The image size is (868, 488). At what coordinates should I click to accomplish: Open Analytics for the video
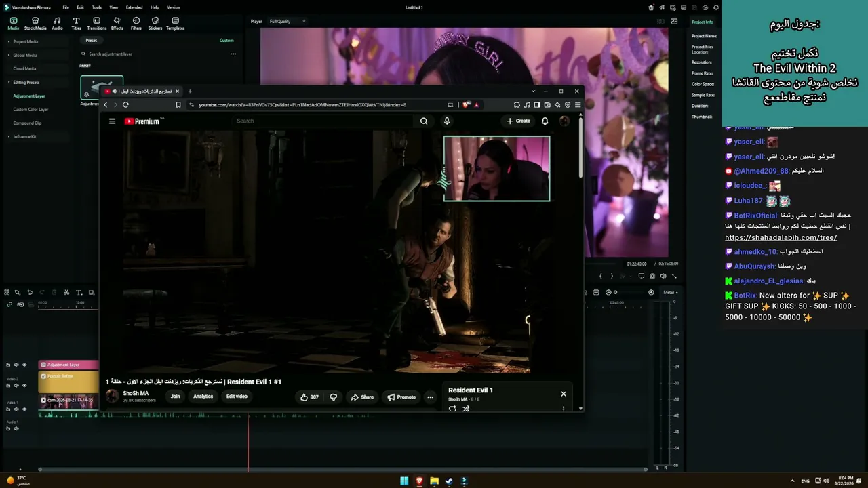pos(203,396)
